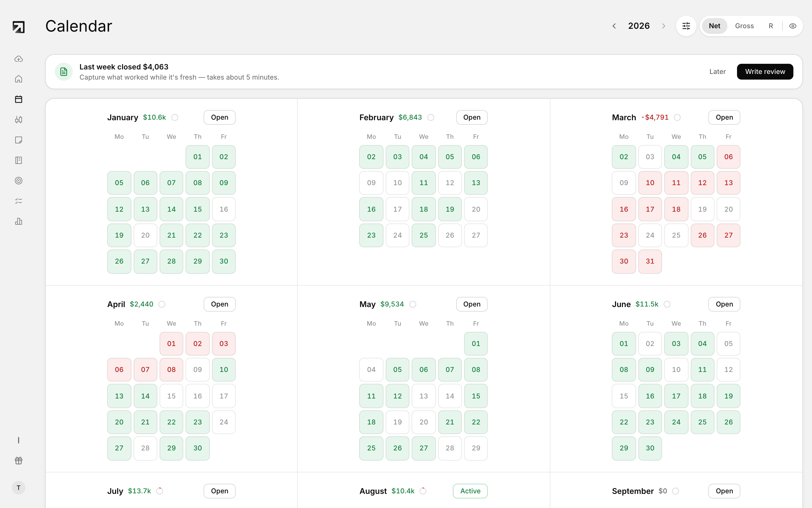Open the notebook journal icon
Screen dimensions: 812x508
[18, 160]
